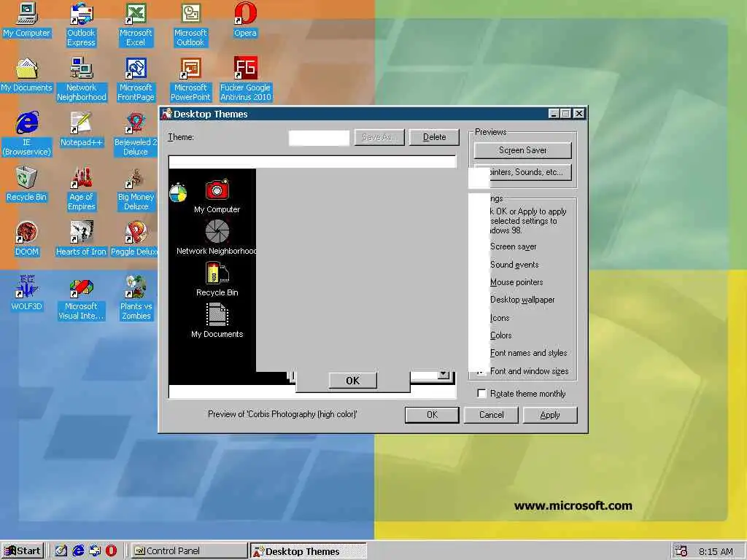Select the WOLF3D desktop shortcut
The height and width of the screenshot is (560, 747).
tap(27, 294)
